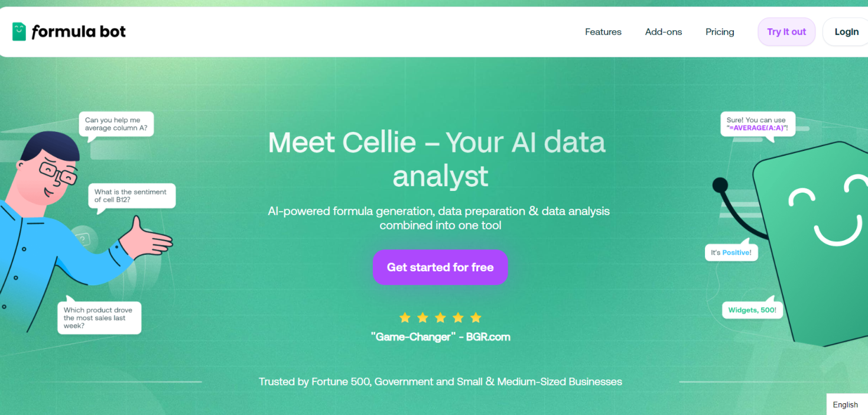The width and height of the screenshot is (868, 415).
Task: Click the 'It's Positive!' speech bubble
Action: click(x=732, y=252)
